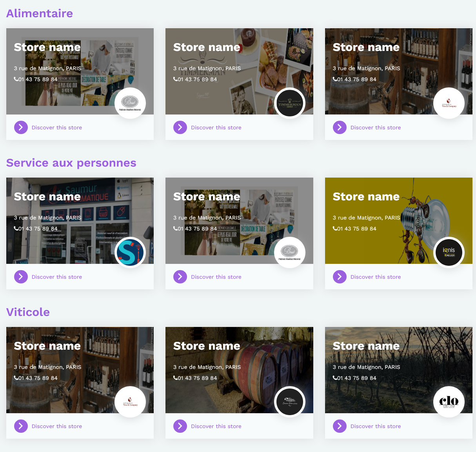Click the Store name title on the Timmerman card
This screenshot has height=452, width=476.
click(x=207, y=47)
